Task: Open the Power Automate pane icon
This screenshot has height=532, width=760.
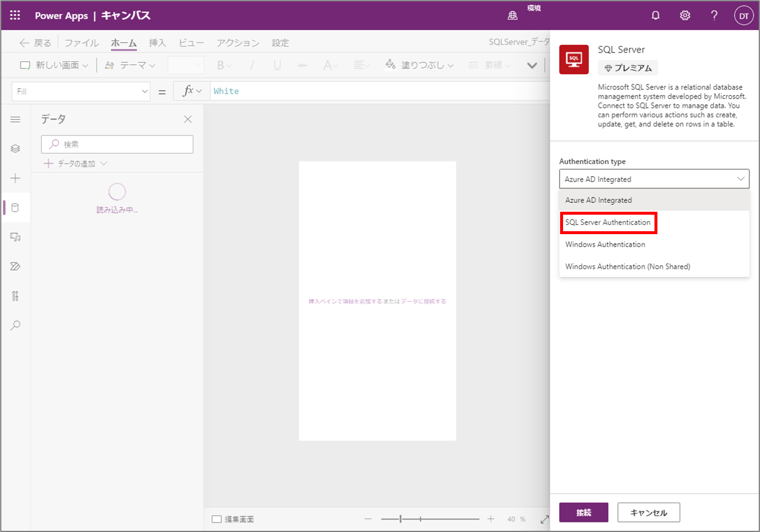Action: tap(16, 267)
